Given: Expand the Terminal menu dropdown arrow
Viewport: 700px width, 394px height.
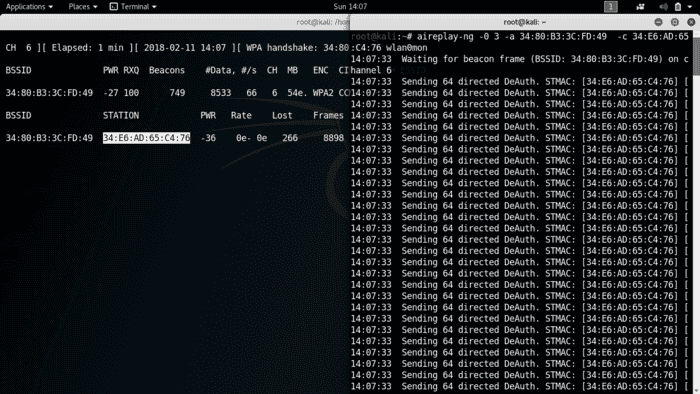Looking at the screenshot, I should click(154, 7).
